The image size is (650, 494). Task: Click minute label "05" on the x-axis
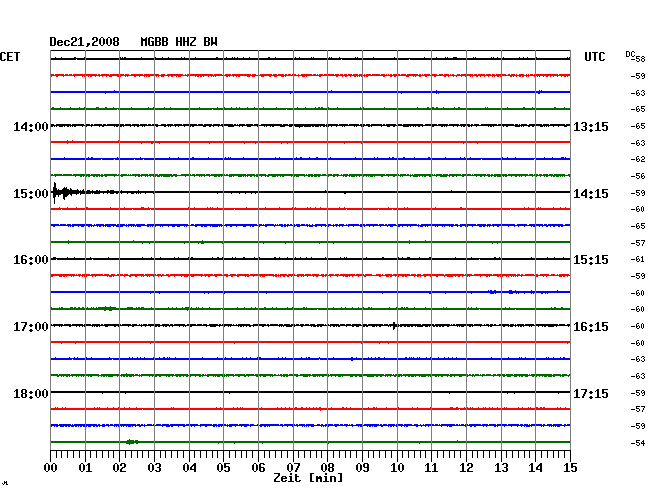click(223, 468)
